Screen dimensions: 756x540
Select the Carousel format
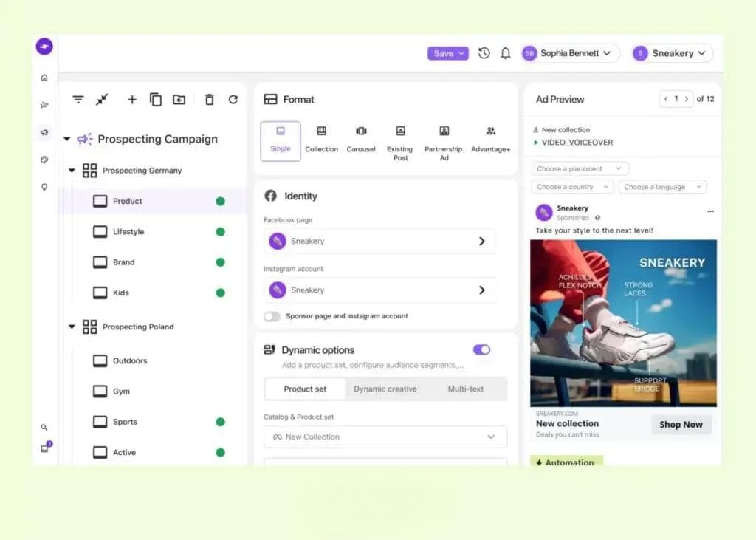pos(361,140)
